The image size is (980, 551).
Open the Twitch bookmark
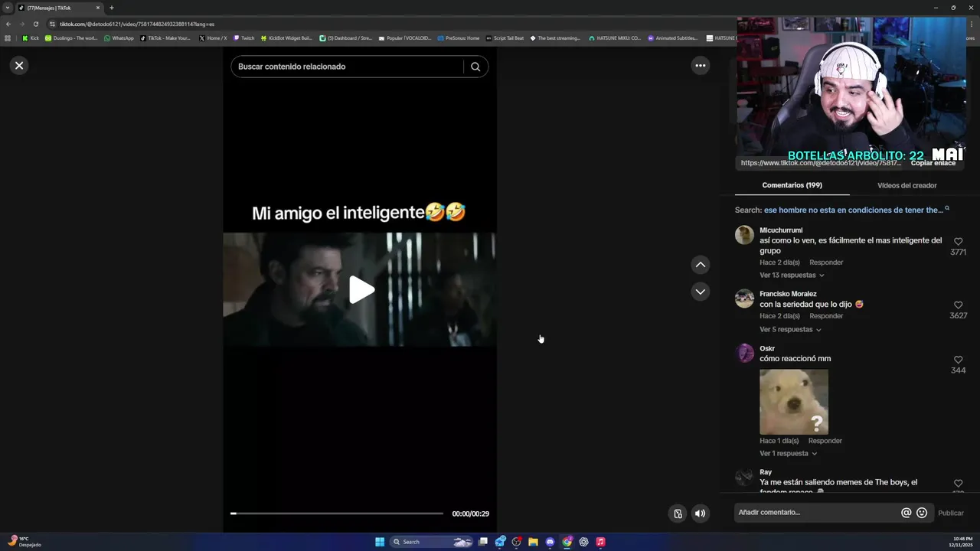(x=243, y=38)
